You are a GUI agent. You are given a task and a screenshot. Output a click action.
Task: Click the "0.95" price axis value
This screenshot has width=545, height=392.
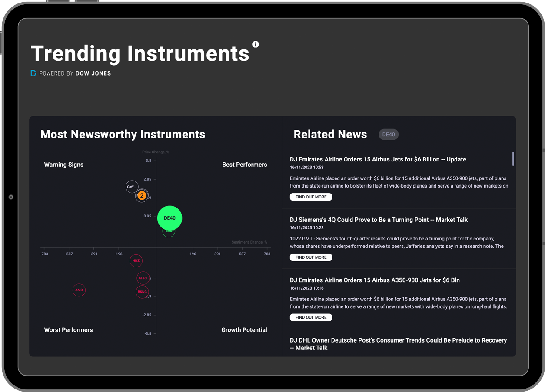pos(148,216)
